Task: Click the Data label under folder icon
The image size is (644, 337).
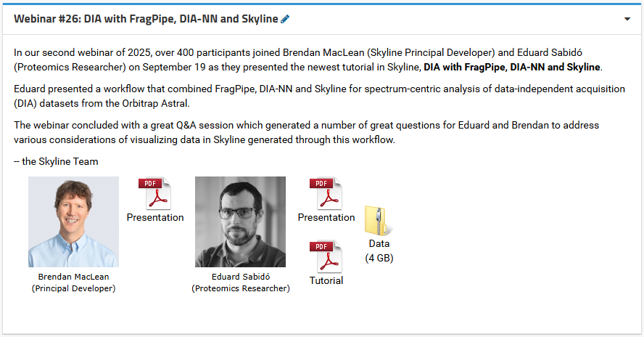Action: click(x=379, y=244)
